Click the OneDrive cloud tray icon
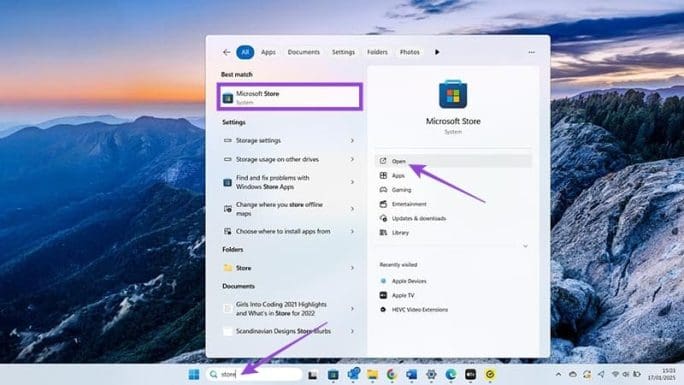This screenshot has width=684, height=385. (573, 375)
